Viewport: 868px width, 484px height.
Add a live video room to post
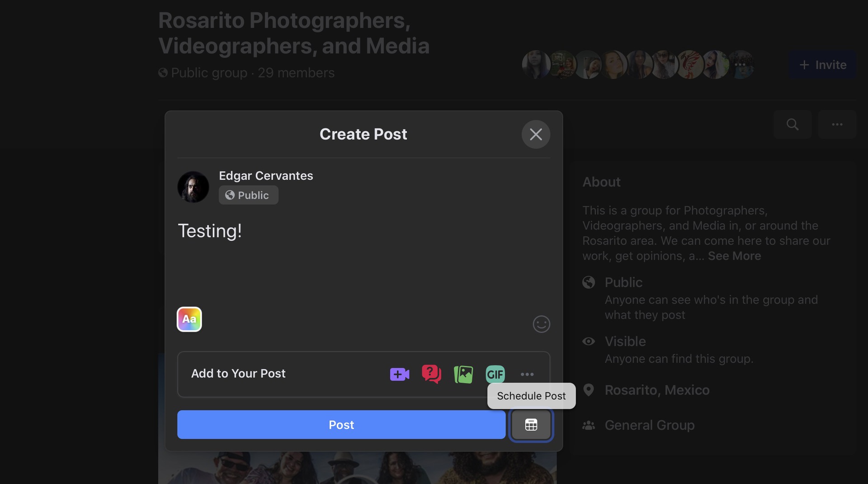pyautogui.click(x=400, y=375)
